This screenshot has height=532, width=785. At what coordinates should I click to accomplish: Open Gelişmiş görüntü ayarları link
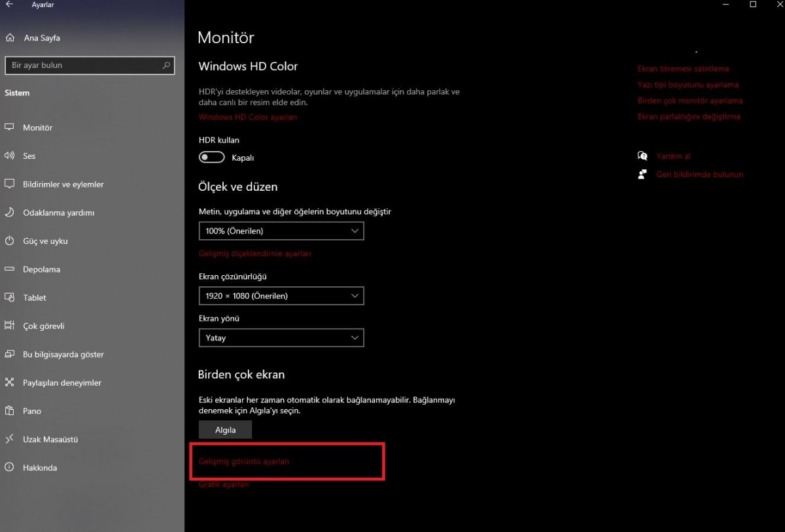pyautogui.click(x=244, y=461)
